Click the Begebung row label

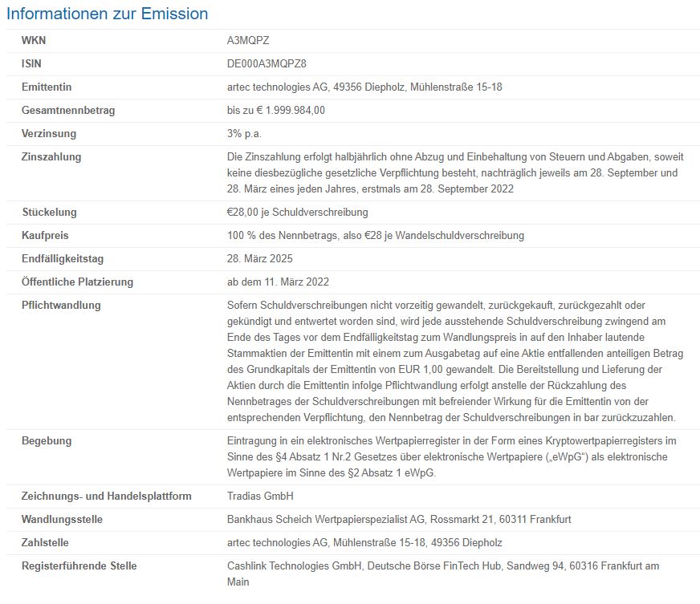[x=47, y=440]
